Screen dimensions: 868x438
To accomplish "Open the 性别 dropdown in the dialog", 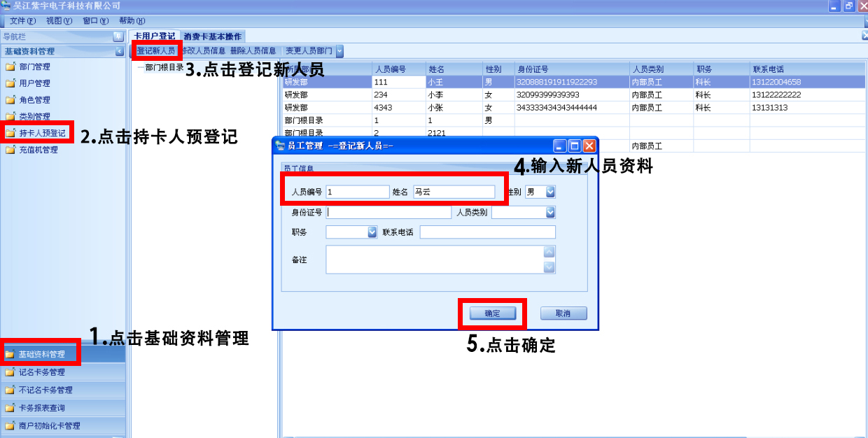I will [550, 192].
